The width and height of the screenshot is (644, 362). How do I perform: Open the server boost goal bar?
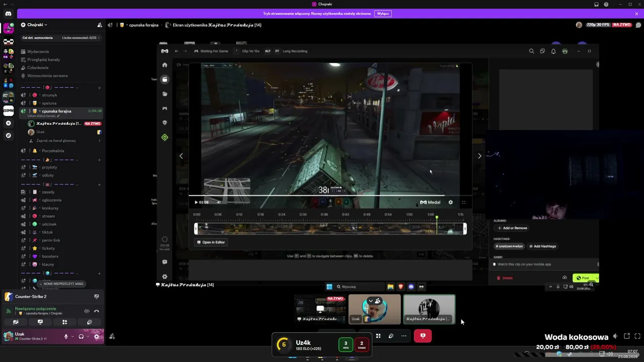[x=61, y=38]
